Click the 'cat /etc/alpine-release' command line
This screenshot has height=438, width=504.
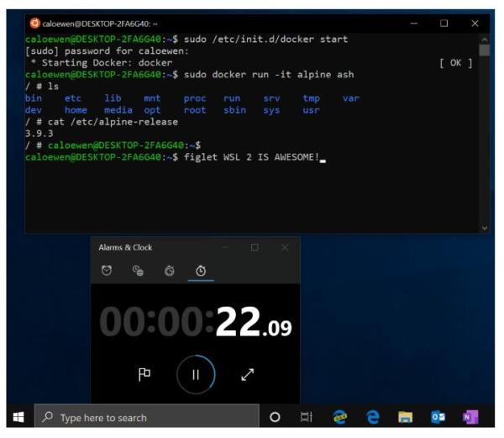click(113, 122)
